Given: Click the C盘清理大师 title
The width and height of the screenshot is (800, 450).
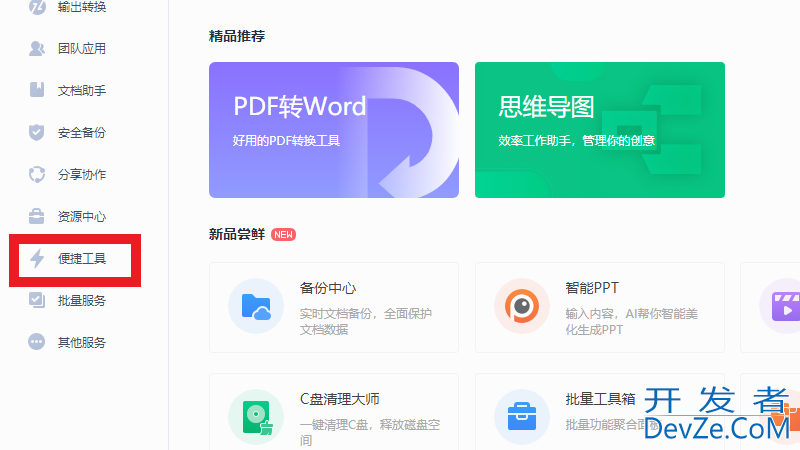Looking at the screenshot, I should [339, 399].
